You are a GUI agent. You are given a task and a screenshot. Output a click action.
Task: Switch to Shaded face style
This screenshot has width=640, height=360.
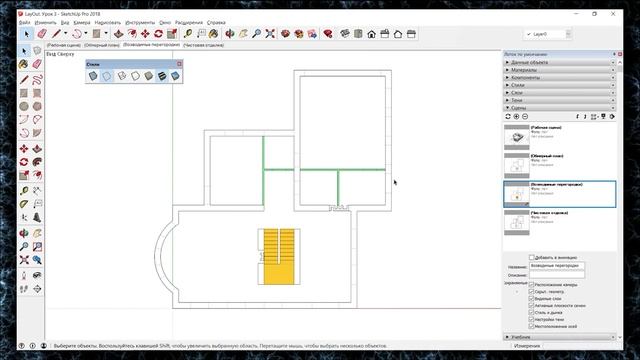click(149, 76)
